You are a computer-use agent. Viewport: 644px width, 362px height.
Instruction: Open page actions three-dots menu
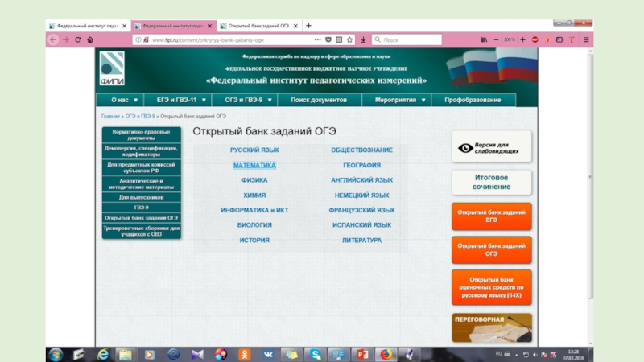[317, 39]
